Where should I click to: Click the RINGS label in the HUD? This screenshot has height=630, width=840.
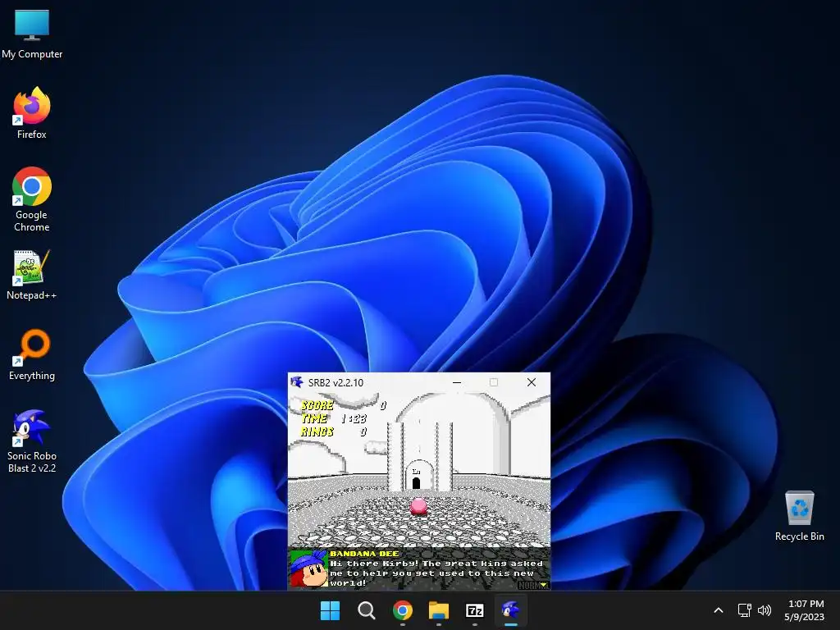tap(317, 431)
